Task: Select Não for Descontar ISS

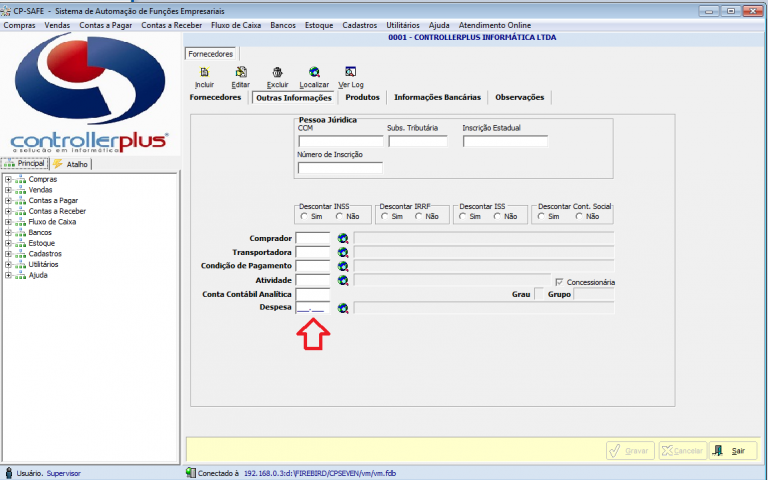Action: pos(498,216)
